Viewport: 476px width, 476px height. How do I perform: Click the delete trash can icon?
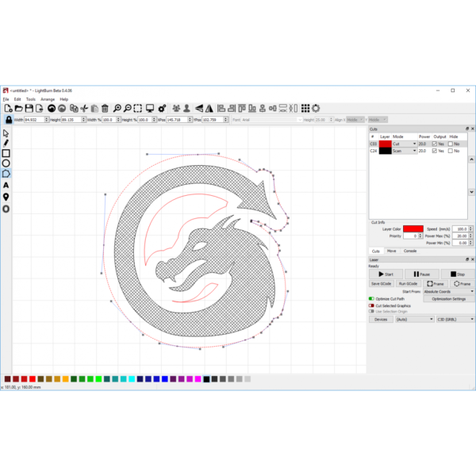105,108
